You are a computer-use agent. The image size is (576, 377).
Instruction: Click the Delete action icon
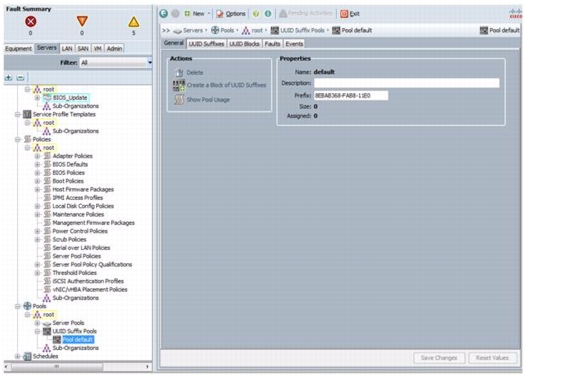pos(179,72)
